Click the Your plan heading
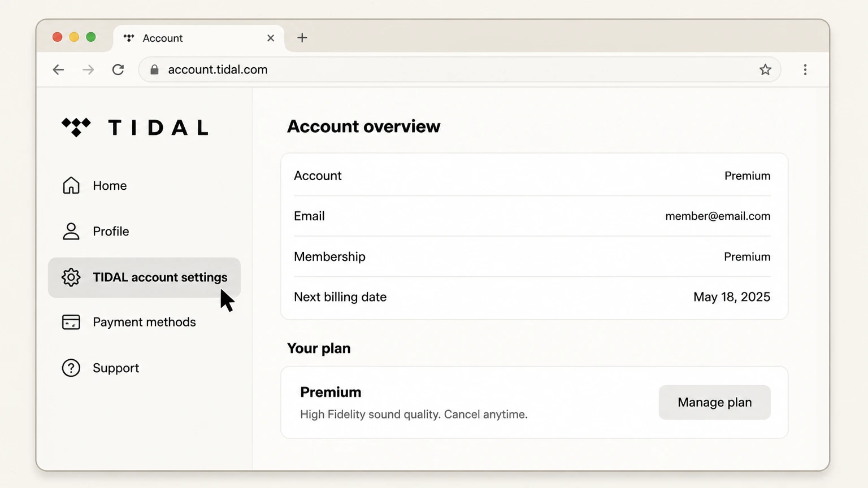Screen dimensions: 868x488 (319, 348)
